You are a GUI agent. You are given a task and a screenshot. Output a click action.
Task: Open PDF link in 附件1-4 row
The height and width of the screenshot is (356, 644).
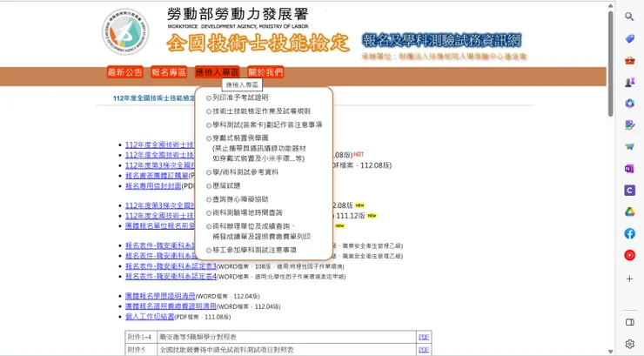point(424,337)
